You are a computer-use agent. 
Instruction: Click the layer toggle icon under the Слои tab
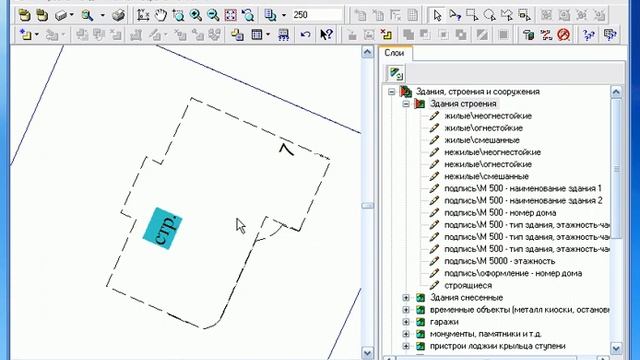tap(396, 73)
